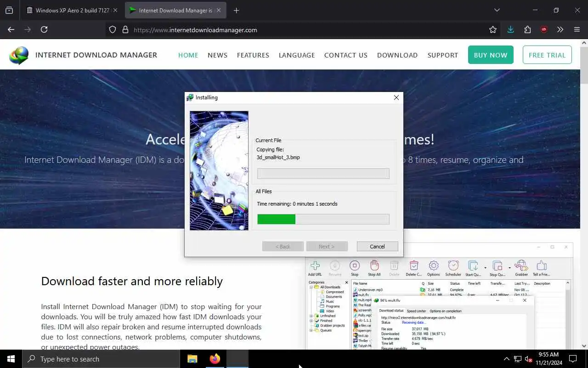
Task: Click the disabled Next button in installer
Action: click(327, 247)
